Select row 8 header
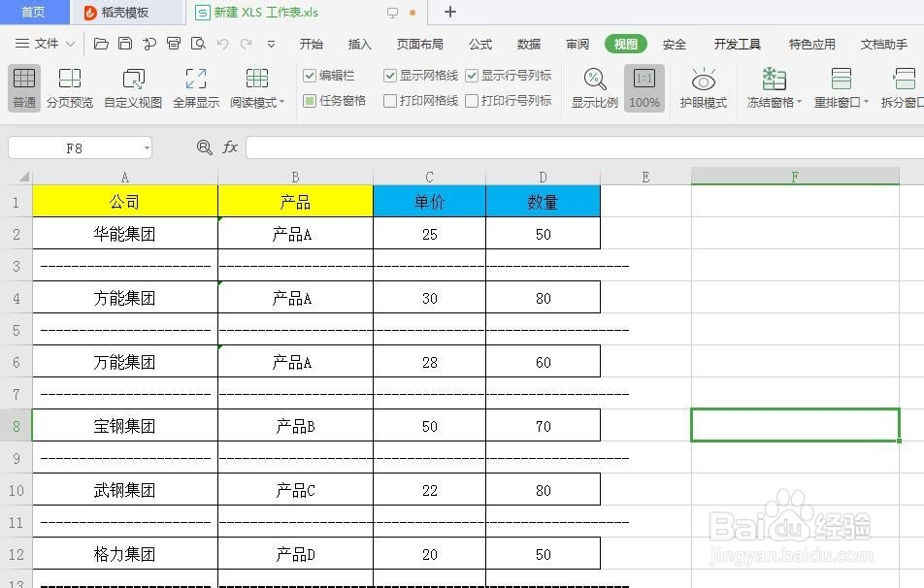 [x=16, y=425]
